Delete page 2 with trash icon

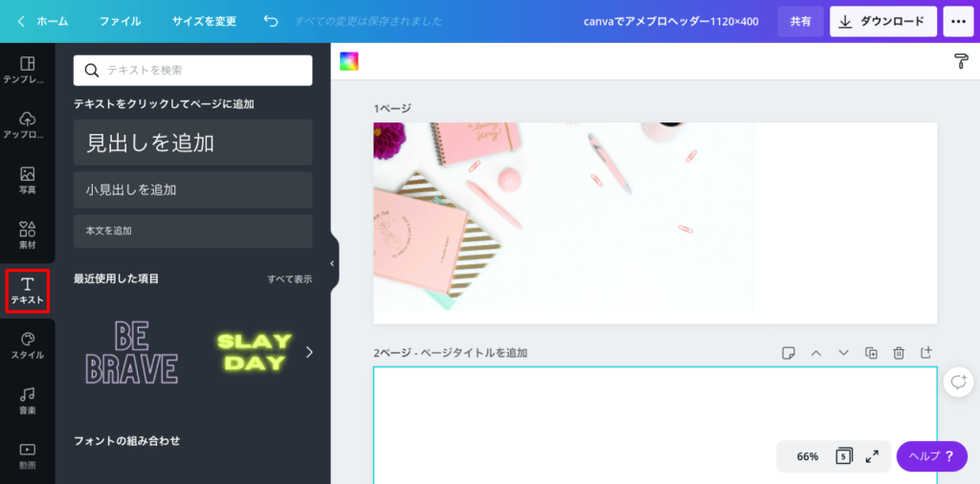tap(898, 353)
